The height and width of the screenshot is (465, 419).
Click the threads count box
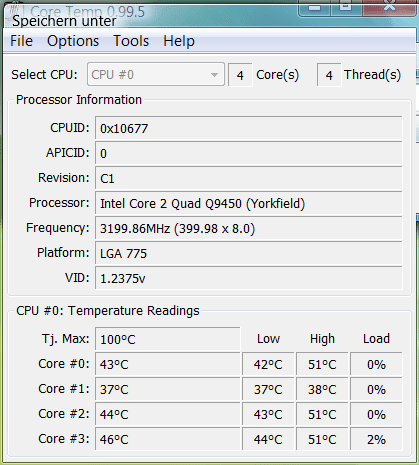(329, 75)
